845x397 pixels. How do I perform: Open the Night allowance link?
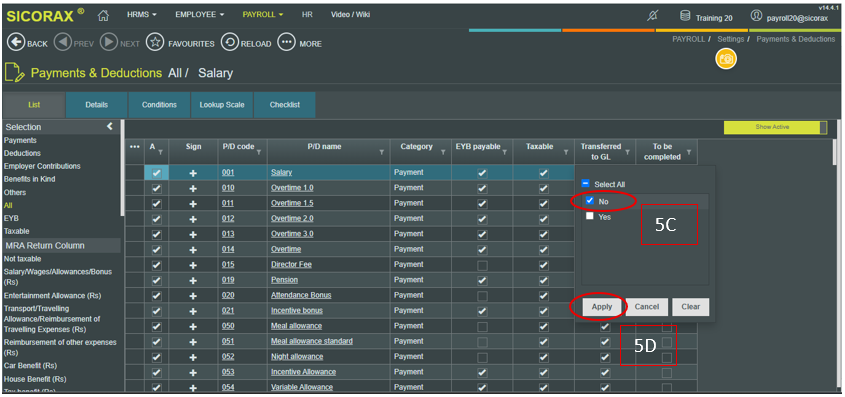coord(297,357)
